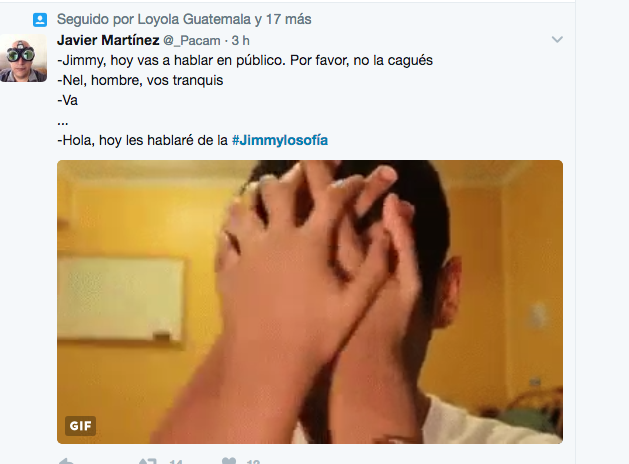Click the '-Nel, hombre, vos tranquis' line
The image size is (629, 464).
[140, 80]
